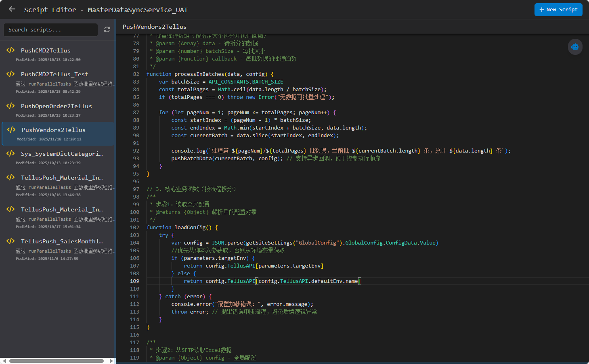Screen dimensions: 589x364
Task: Click the sidebar scrollbar left arrow
Action: coord(4,361)
